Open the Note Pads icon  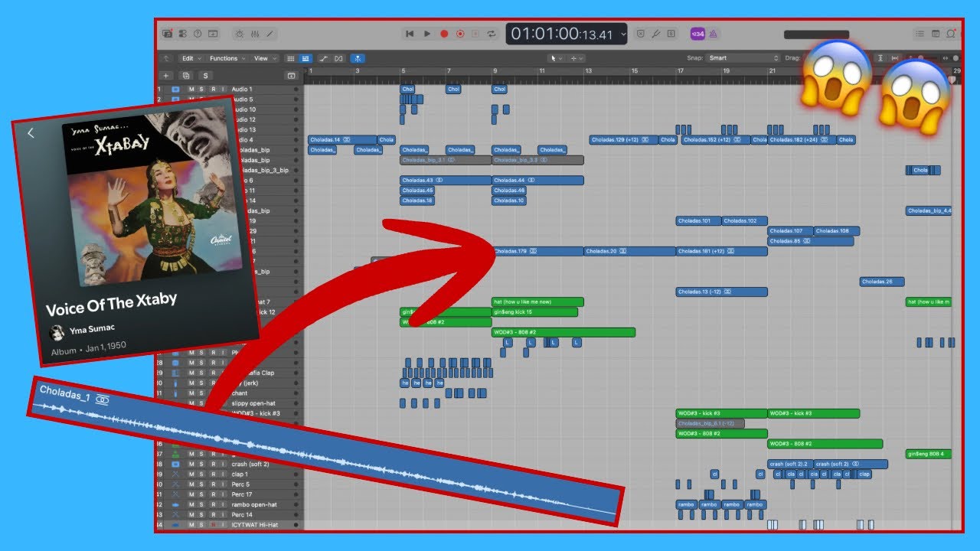point(935,34)
